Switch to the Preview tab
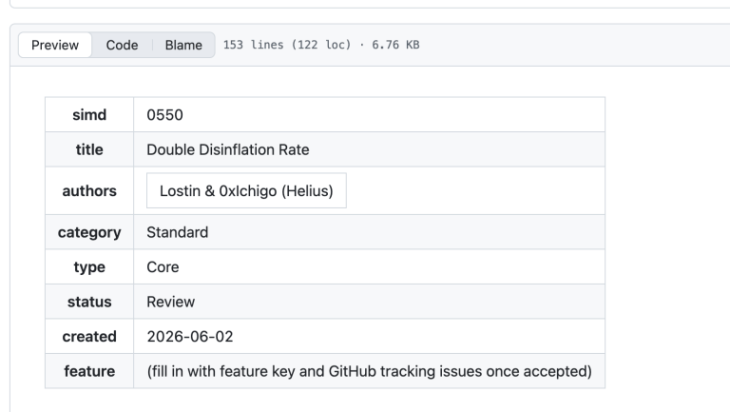 tap(55, 45)
